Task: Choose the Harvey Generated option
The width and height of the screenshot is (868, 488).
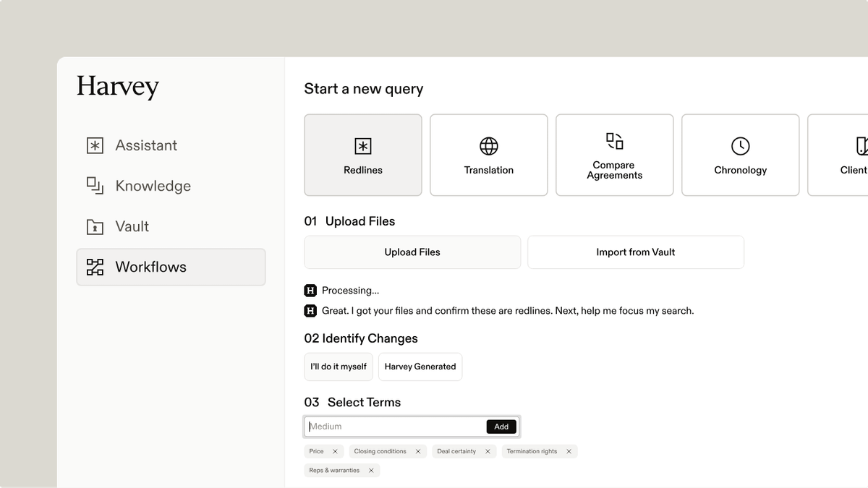Action: (420, 367)
